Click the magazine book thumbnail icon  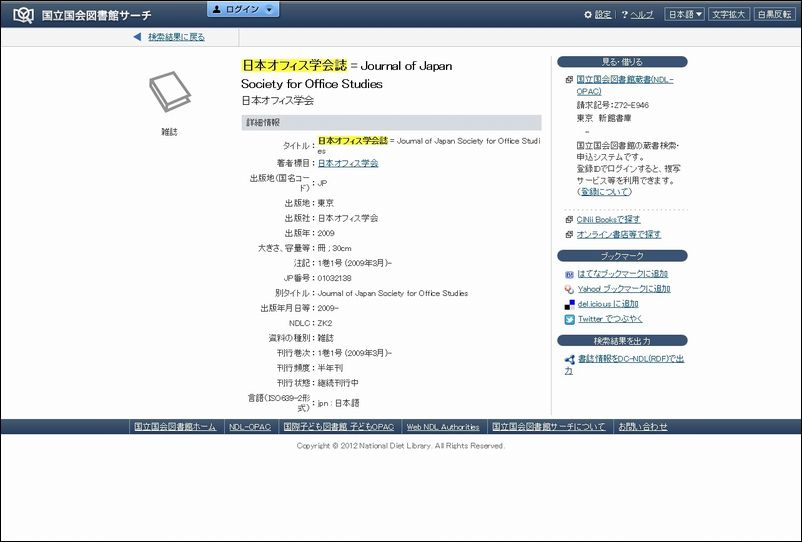170,92
